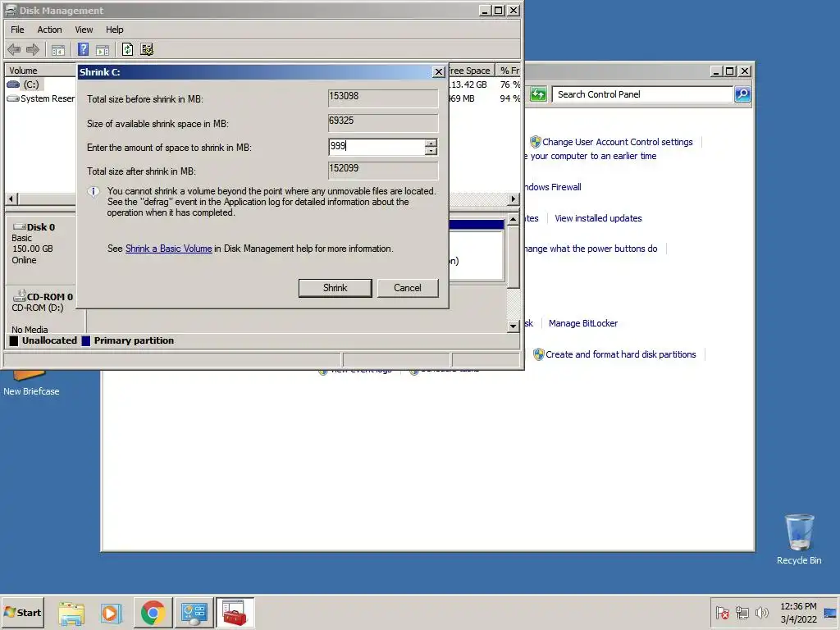Click shield icon beside Create and format partitions

pyautogui.click(x=538, y=354)
